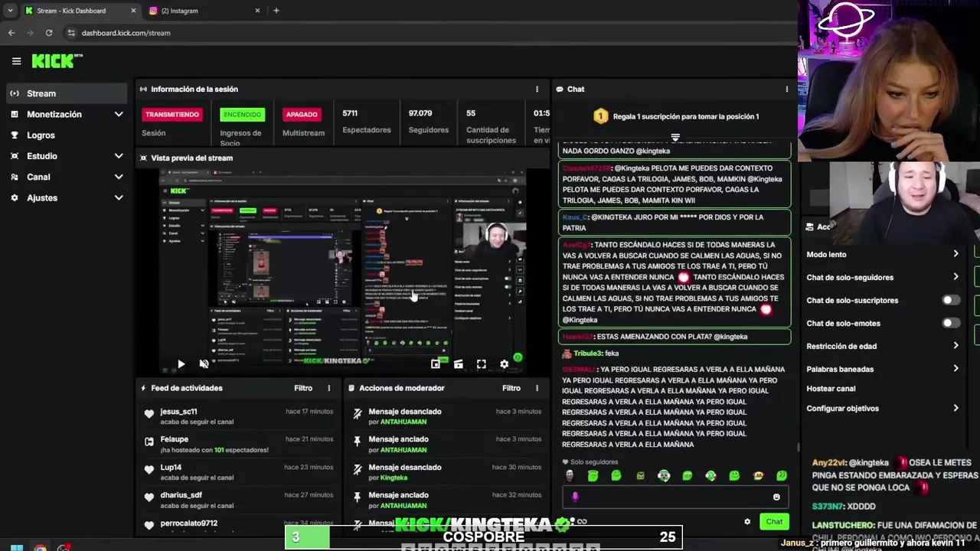Open Windows Start menu

click(16, 547)
